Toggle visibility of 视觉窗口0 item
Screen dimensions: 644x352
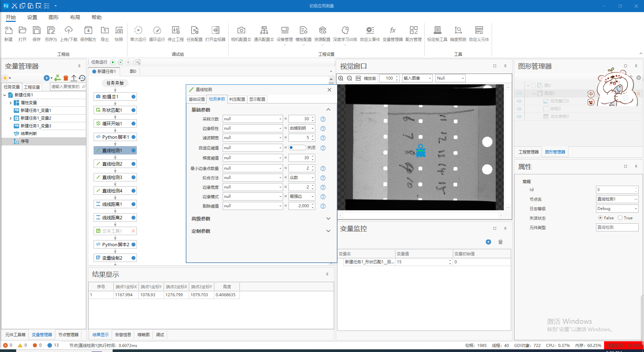519,101
